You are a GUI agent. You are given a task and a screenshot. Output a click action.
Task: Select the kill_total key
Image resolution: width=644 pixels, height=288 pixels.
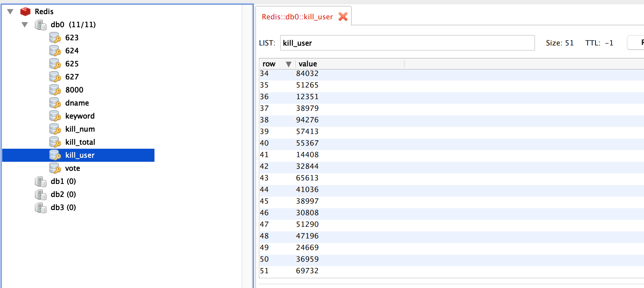(80, 142)
